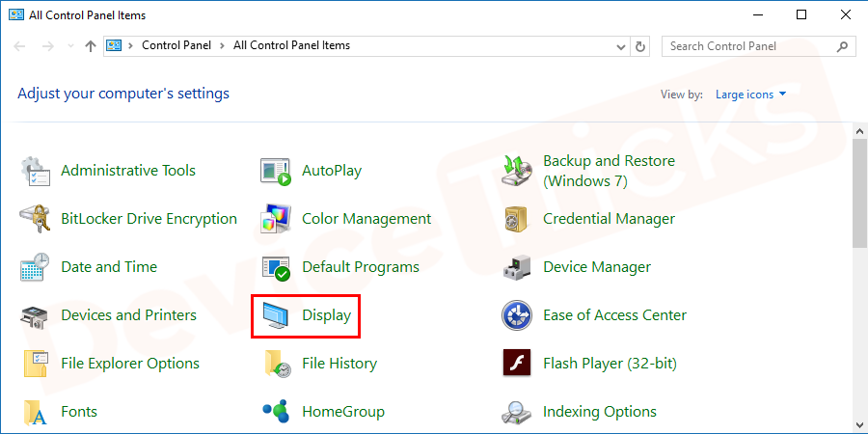
Task: Expand the chevron after Control Panel breadcrumb
Action: (x=223, y=46)
